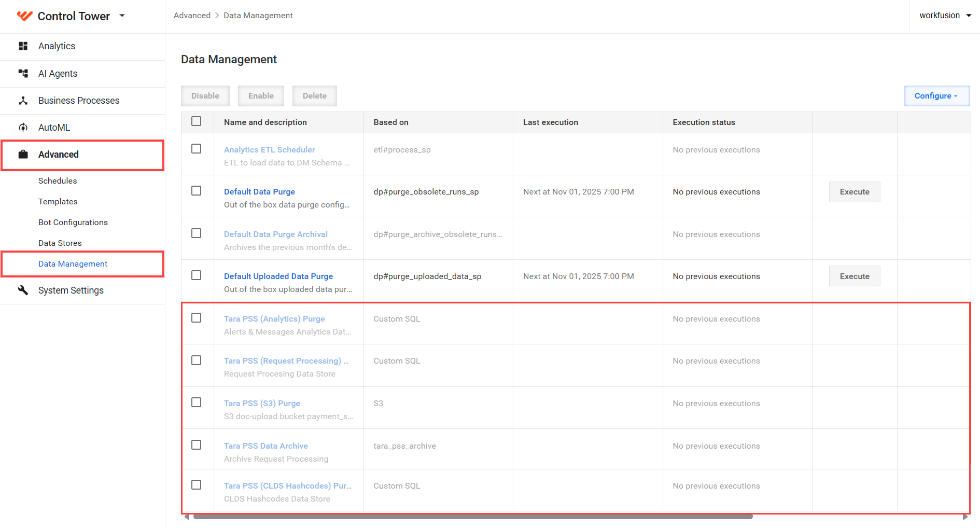This screenshot has width=980, height=528.
Task: Go to Schedules submenu
Action: point(58,181)
